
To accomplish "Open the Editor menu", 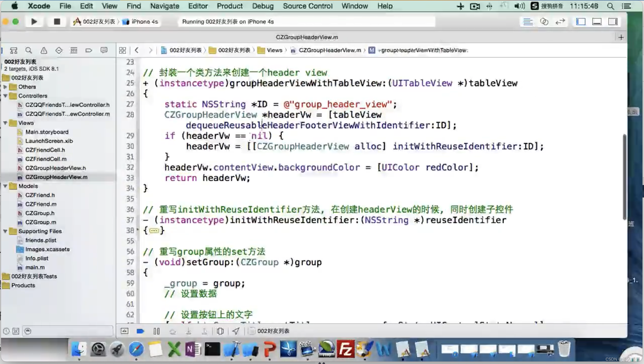I will coord(198,6).
